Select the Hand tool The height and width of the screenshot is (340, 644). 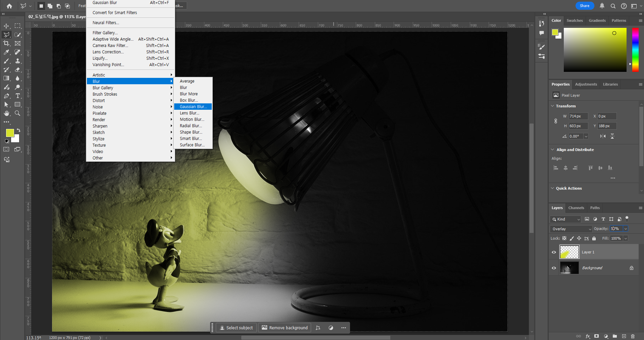(x=6, y=113)
